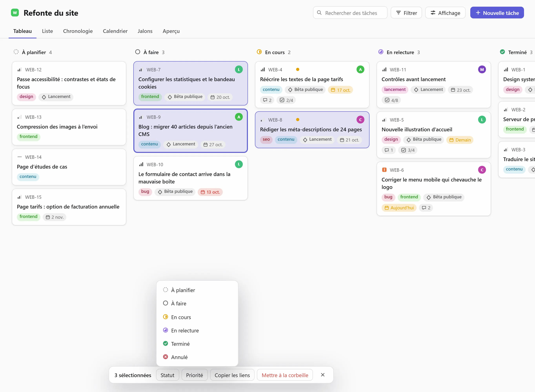Click the Rechercher des tâches field

pos(350,13)
